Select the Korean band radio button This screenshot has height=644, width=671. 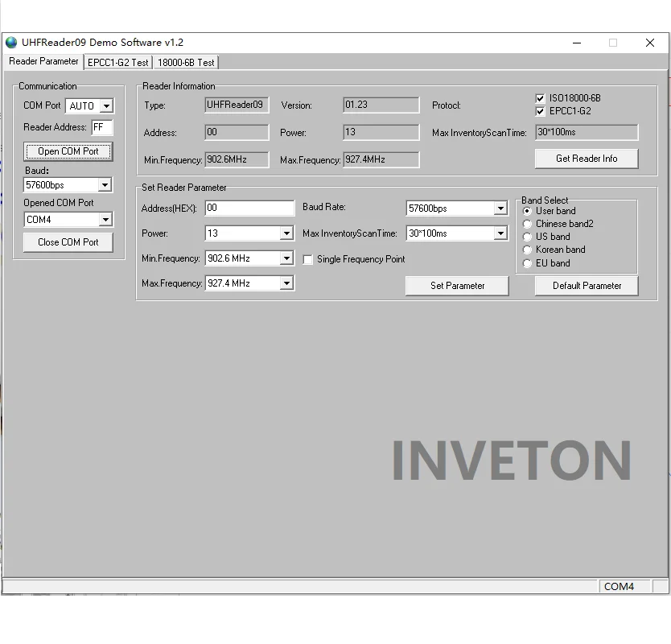[527, 250]
